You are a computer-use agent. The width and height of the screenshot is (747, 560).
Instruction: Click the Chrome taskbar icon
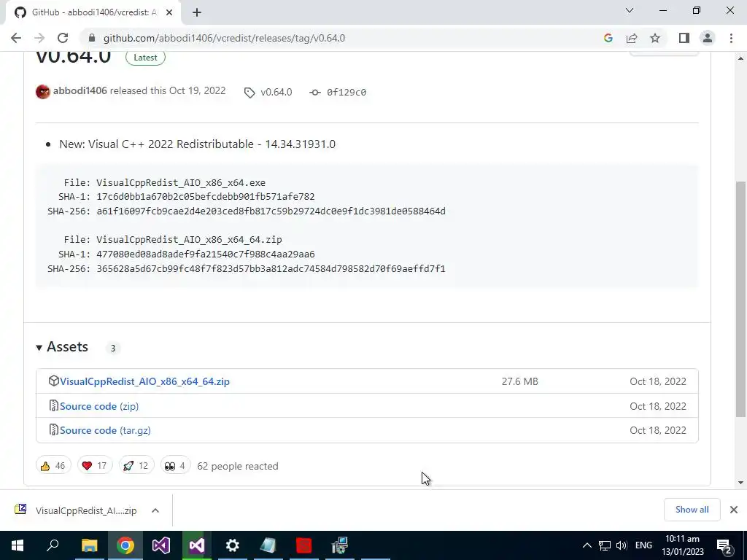pos(125,545)
